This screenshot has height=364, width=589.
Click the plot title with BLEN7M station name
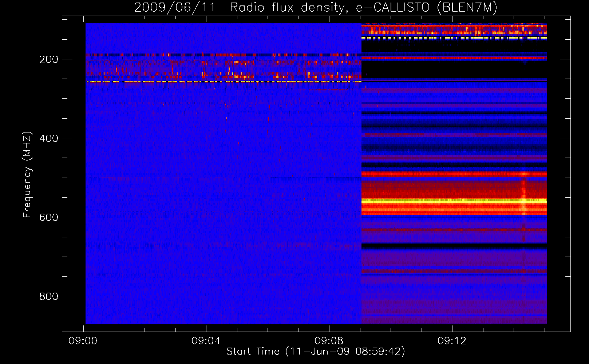pyautogui.click(x=316, y=7)
